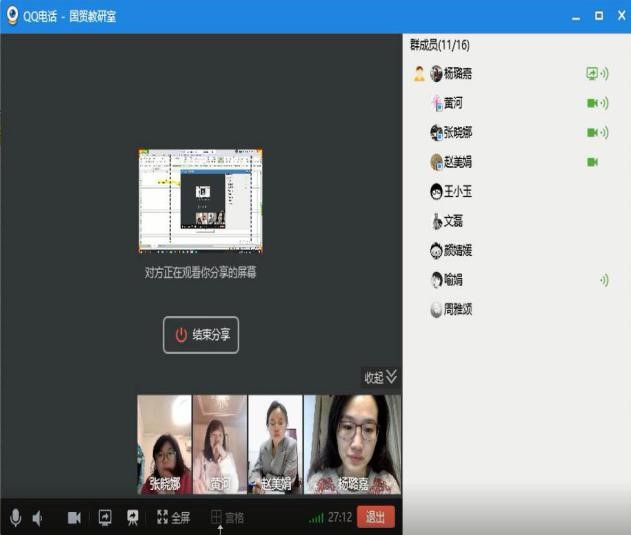The image size is (631, 535).
Task: Click 王小玉's avatar picture
Action: [x=436, y=191]
